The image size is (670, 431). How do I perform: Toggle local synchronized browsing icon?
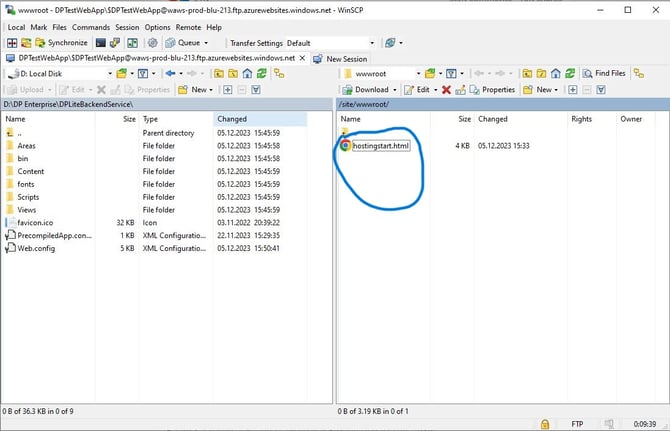(x=279, y=73)
